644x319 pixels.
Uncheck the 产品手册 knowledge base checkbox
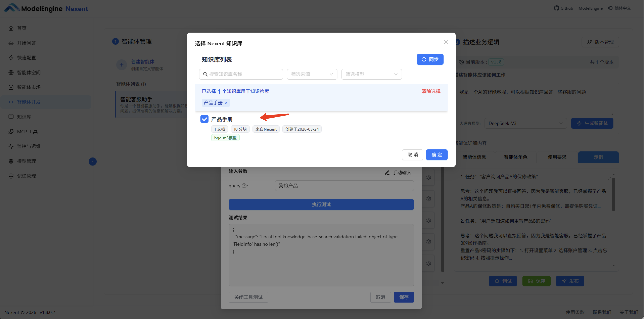(x=204, y=119)
